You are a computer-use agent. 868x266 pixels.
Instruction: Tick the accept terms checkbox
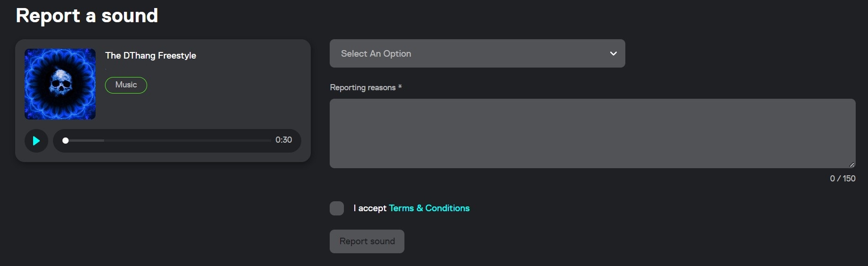pyautogui.click(x=337, y=208)
